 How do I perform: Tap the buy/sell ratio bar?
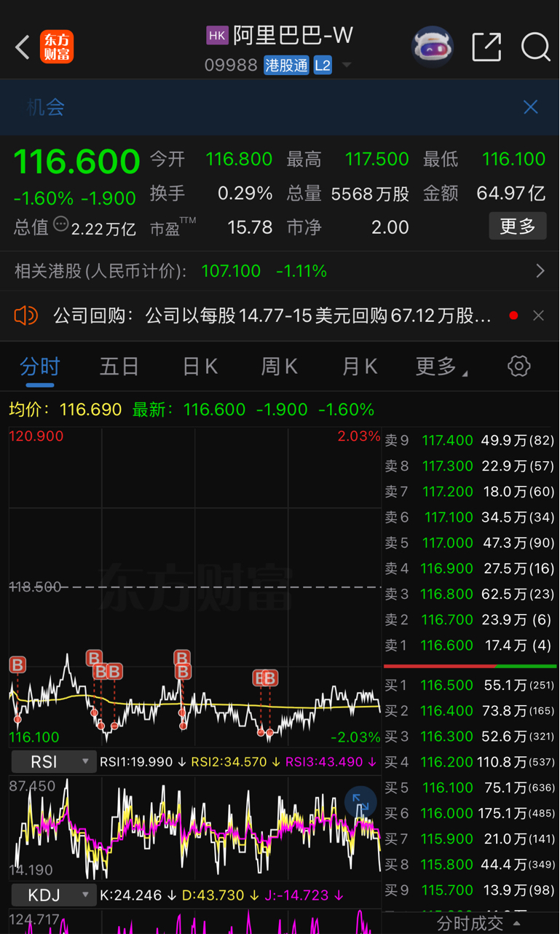[x=470, y=666]
